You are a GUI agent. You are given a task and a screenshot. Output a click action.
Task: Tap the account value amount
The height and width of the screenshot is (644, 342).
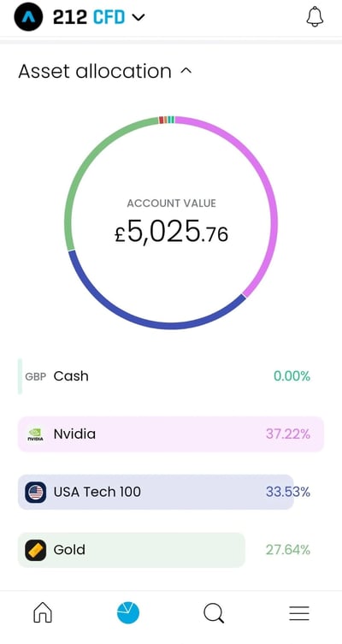[171, 231]
